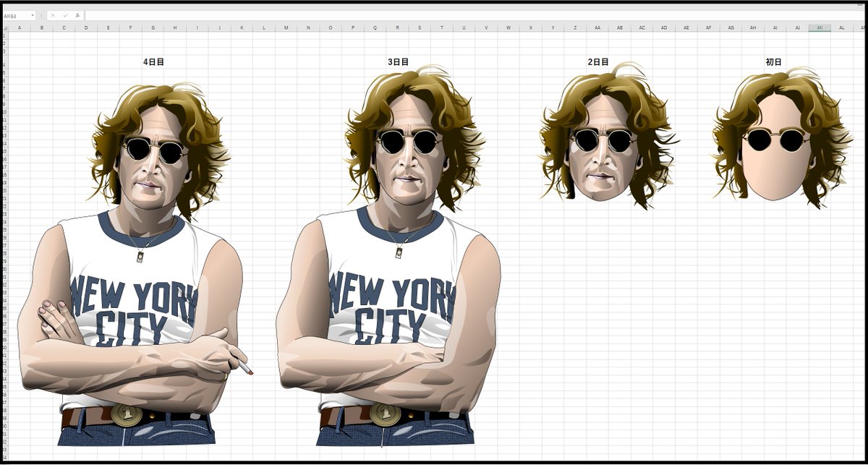Select column O header
The width and height of the screenshot is (868, 465).
(331, 28)
